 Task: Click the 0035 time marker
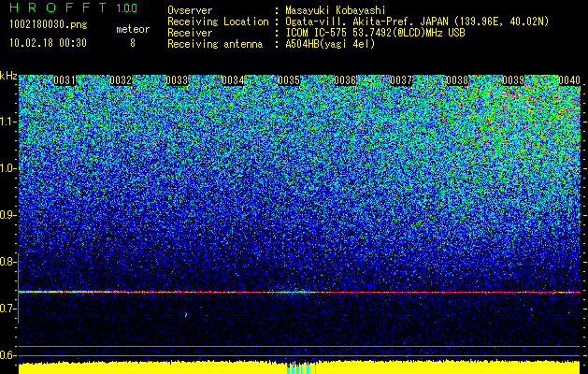289,80
